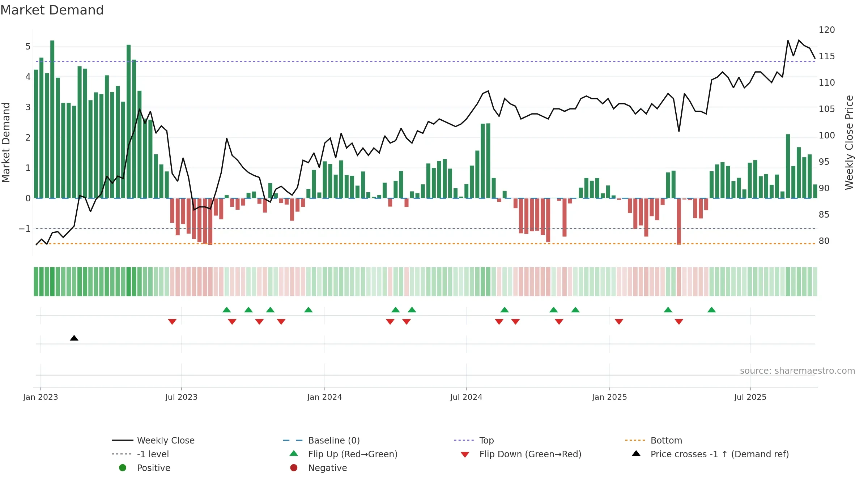This screenshot has width=868, height=488.
Task: Click the tallest green demand bar in early 2023
Action: (x=52, y=119)
